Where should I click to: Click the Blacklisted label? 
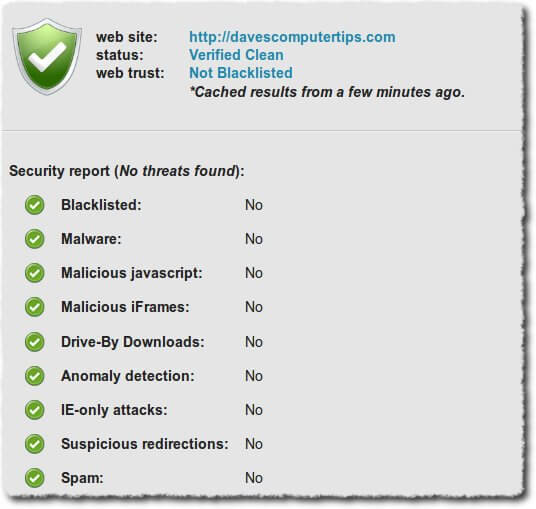tap(101, 205)
